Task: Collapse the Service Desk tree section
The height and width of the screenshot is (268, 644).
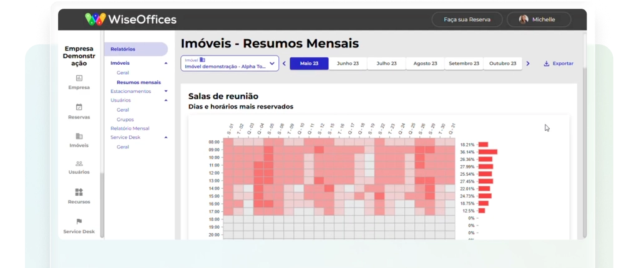Action: click(x=166, y=138)
